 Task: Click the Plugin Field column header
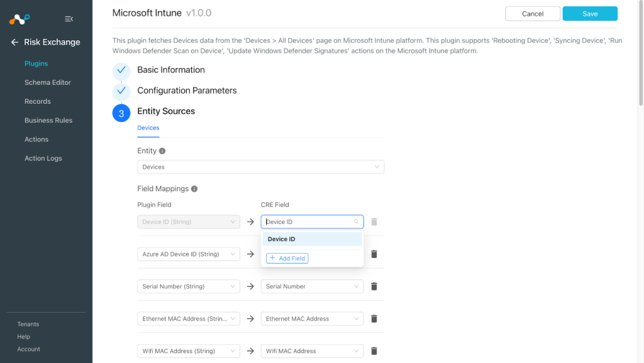click(154, 205)
